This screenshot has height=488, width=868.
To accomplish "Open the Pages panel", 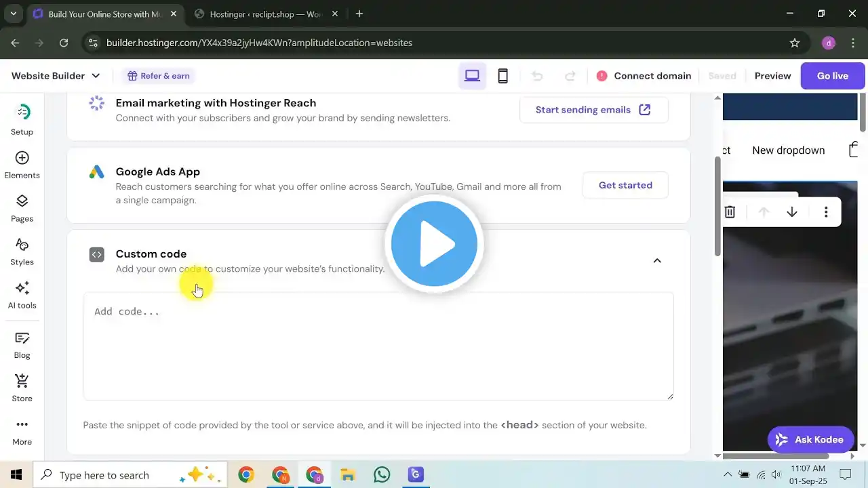I will click(22, 207).
